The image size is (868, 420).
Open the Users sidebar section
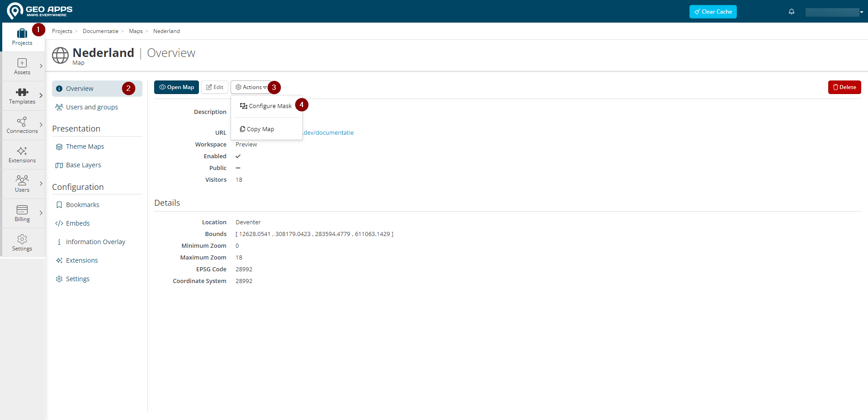click(22, 184)
